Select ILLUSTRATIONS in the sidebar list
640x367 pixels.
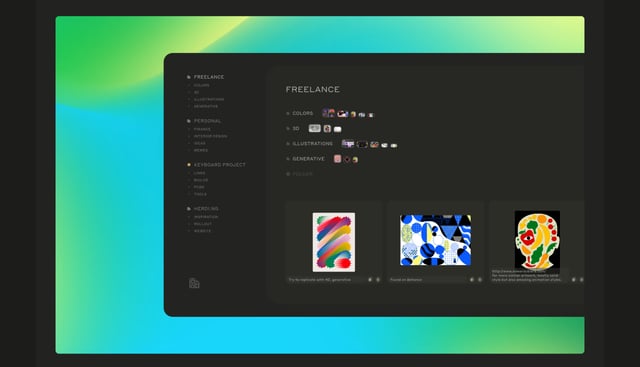[209, 99]
